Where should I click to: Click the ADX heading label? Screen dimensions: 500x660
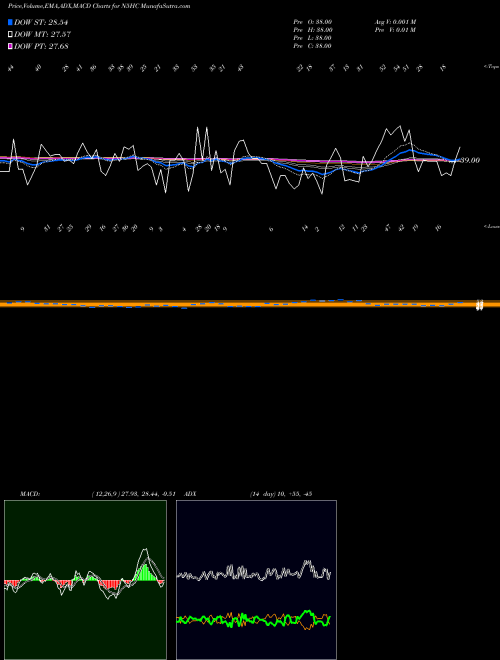(x=190, y=494)
